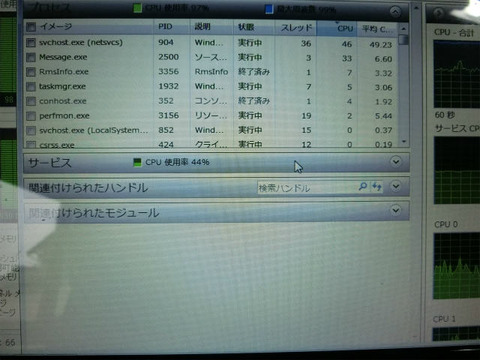Click the 終了済み status of RmsInfo.exe
This screenshot has width=480, height=360.
click(x=254, y=72)
